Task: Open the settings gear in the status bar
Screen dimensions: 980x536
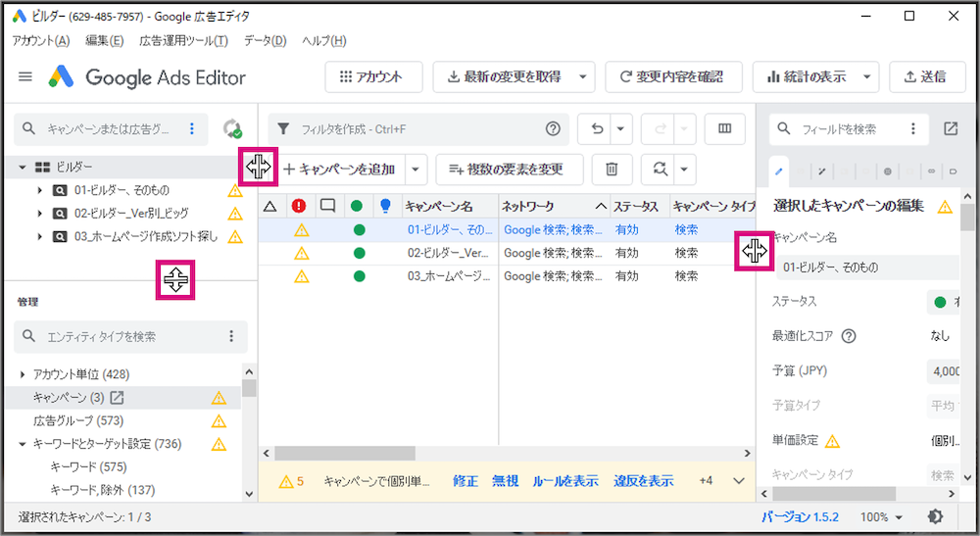Action: coord(935,516)
